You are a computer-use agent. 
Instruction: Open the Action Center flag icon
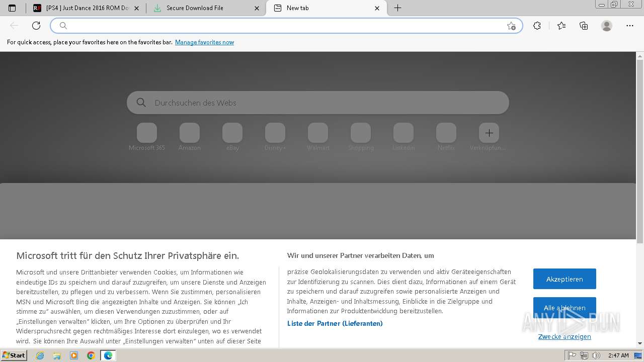click(x=572, y=355)
